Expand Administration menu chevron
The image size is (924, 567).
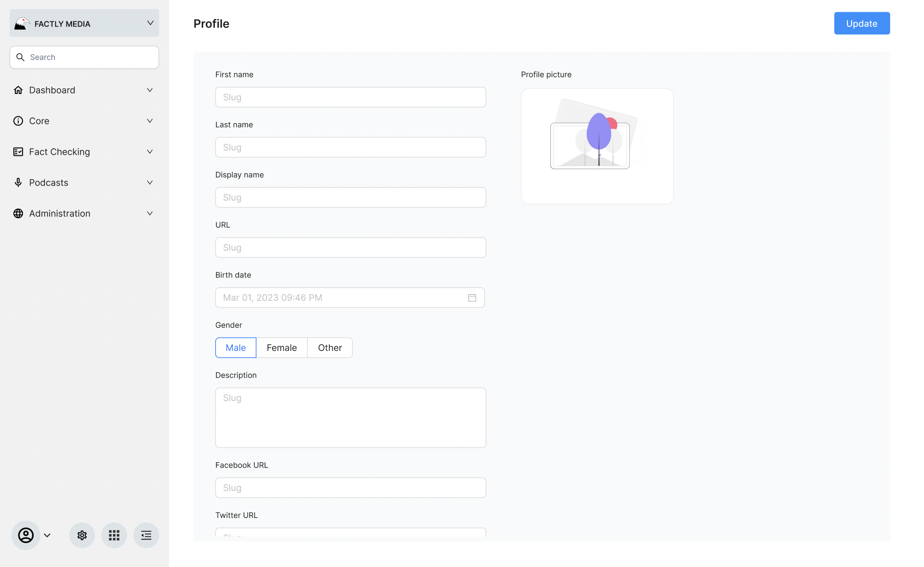point(150,214)
